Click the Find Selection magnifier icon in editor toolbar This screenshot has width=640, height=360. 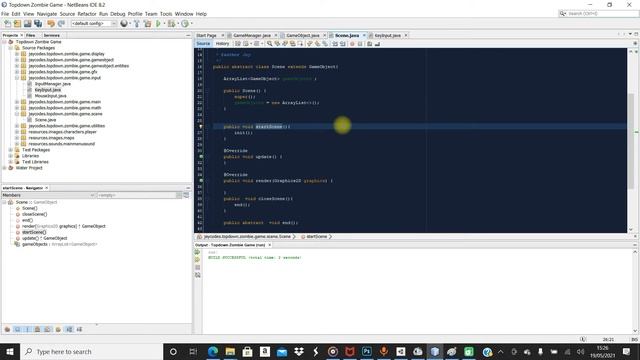coord(270,44)
